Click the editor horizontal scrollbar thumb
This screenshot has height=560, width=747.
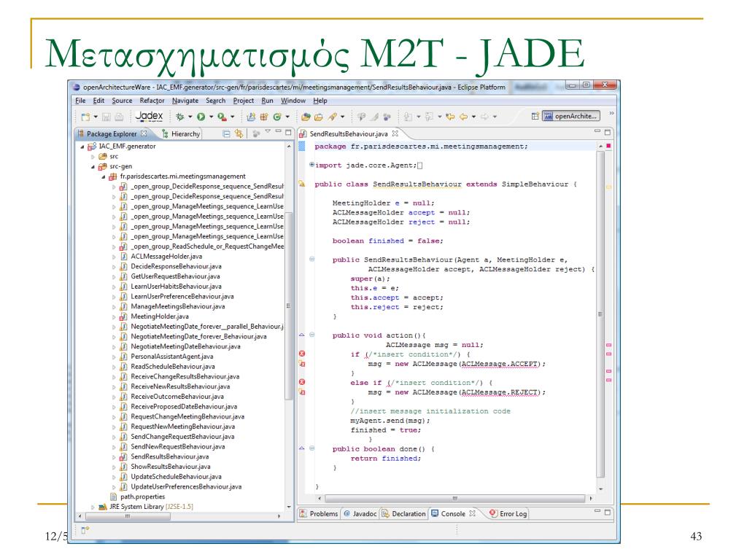click(x=455, y=499)
